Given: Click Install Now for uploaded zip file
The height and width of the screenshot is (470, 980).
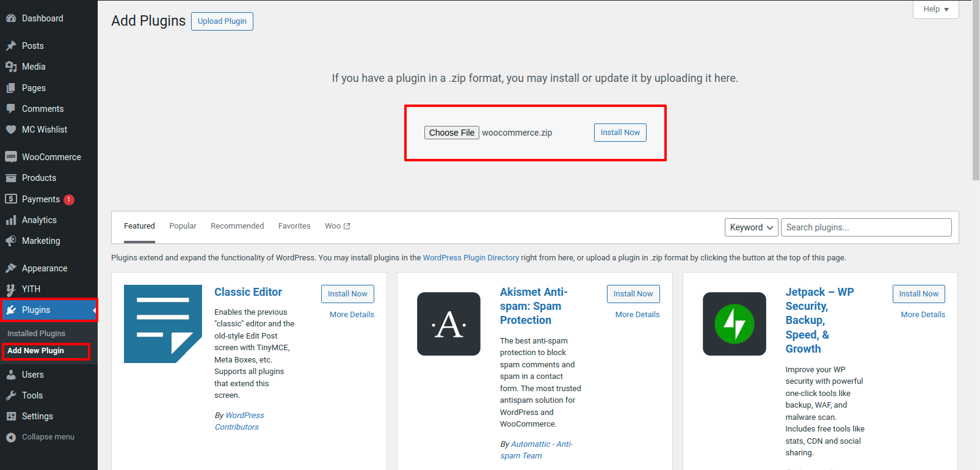Looking at the screenshot, I should click(620, 133).
